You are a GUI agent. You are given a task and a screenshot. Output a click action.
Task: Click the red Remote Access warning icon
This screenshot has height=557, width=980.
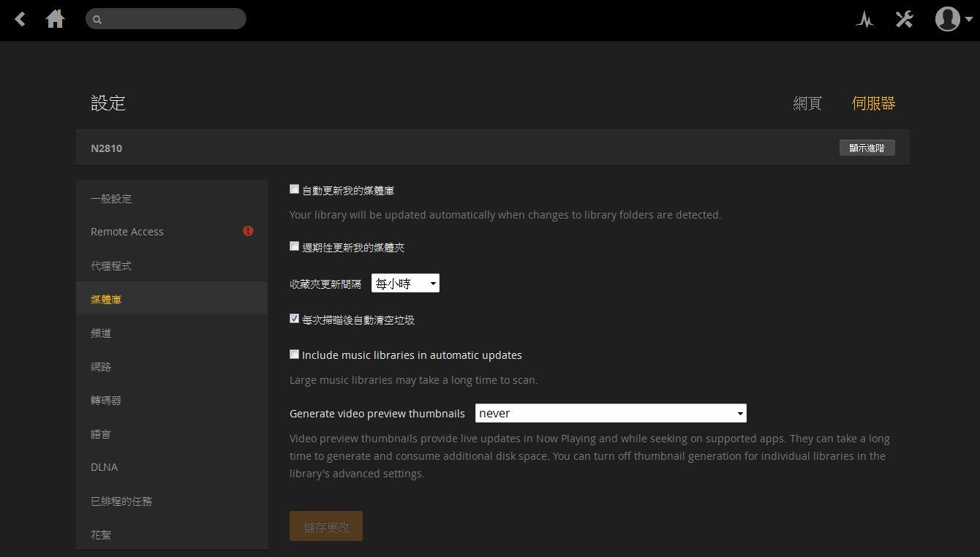(248, 231)
